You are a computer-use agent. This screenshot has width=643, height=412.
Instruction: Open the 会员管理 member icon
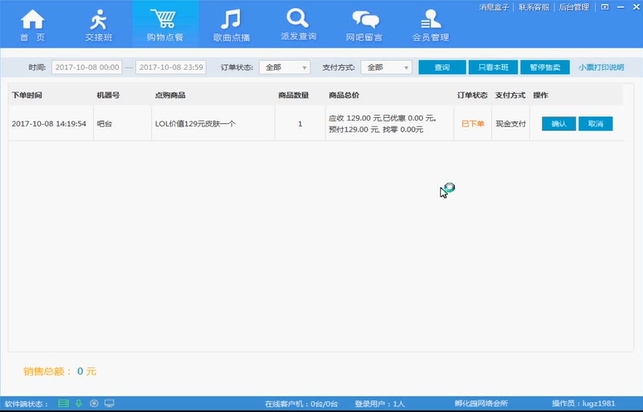click(x=430, y=19)
